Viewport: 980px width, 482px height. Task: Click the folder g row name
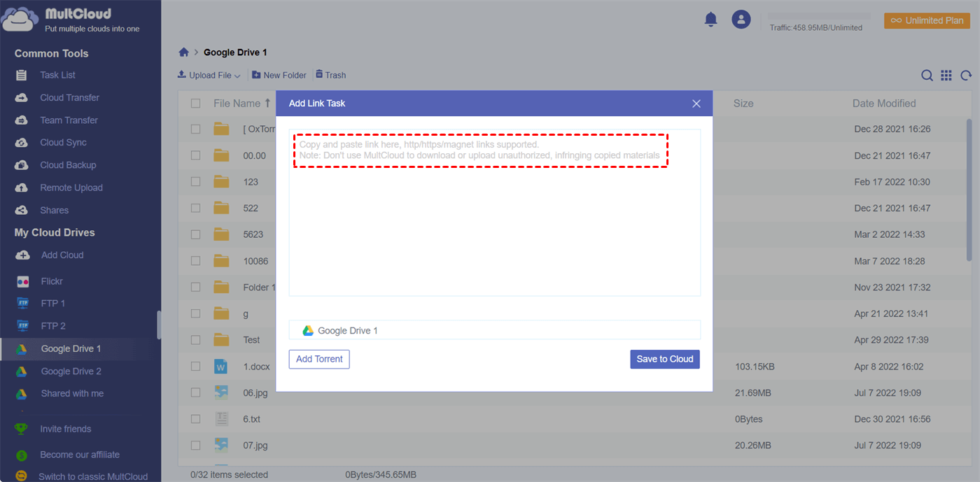coord(246,314)
